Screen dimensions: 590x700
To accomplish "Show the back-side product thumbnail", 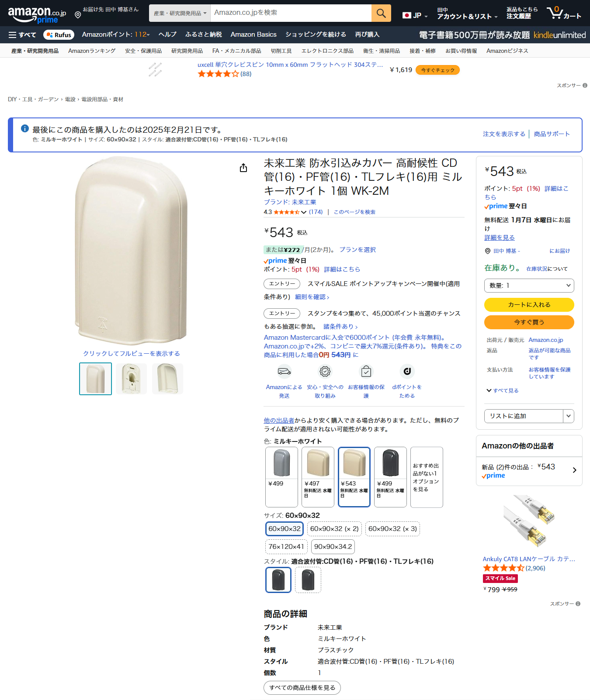I will click(x=131, y=379).
